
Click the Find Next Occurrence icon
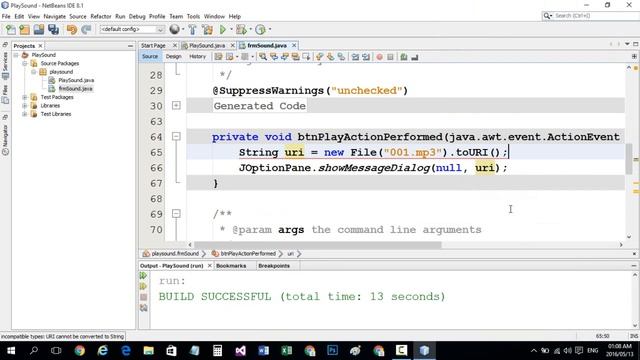pyautogui.click(x=284, y=57)
